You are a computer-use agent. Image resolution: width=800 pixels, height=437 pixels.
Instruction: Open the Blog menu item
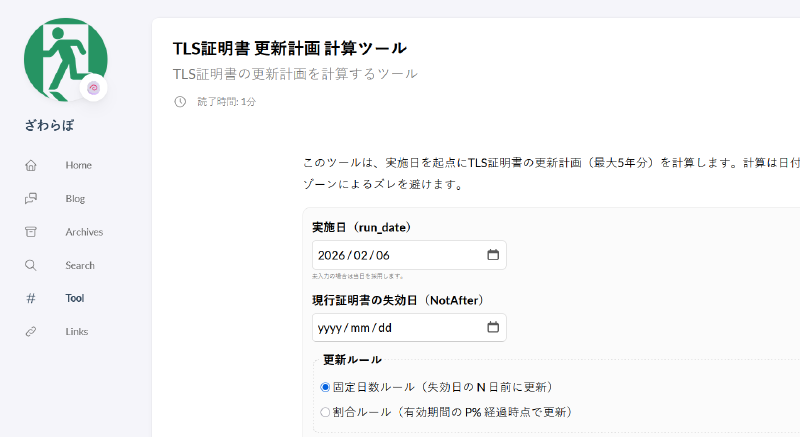(x=75, y=199)
